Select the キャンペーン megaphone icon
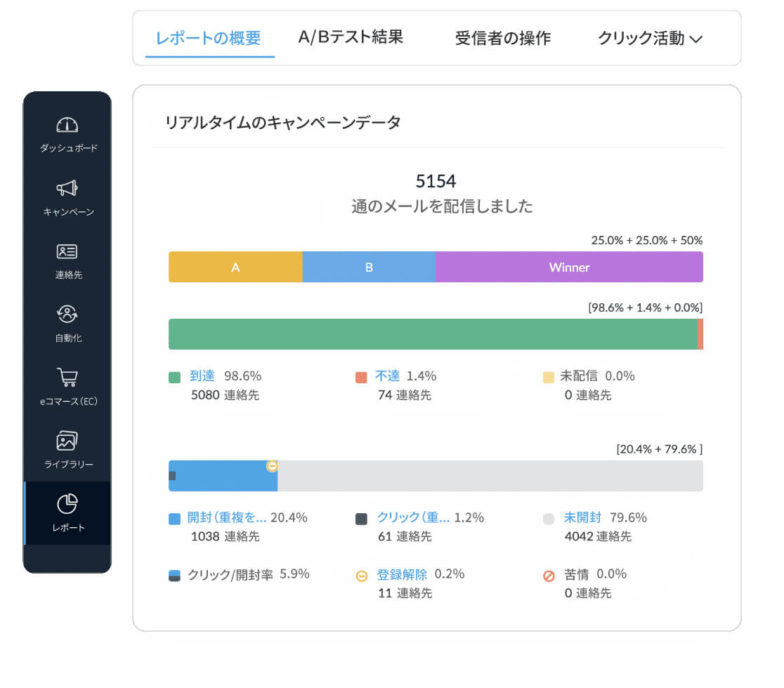The height and width of the screenshot is (688, 784). [67, 188]
